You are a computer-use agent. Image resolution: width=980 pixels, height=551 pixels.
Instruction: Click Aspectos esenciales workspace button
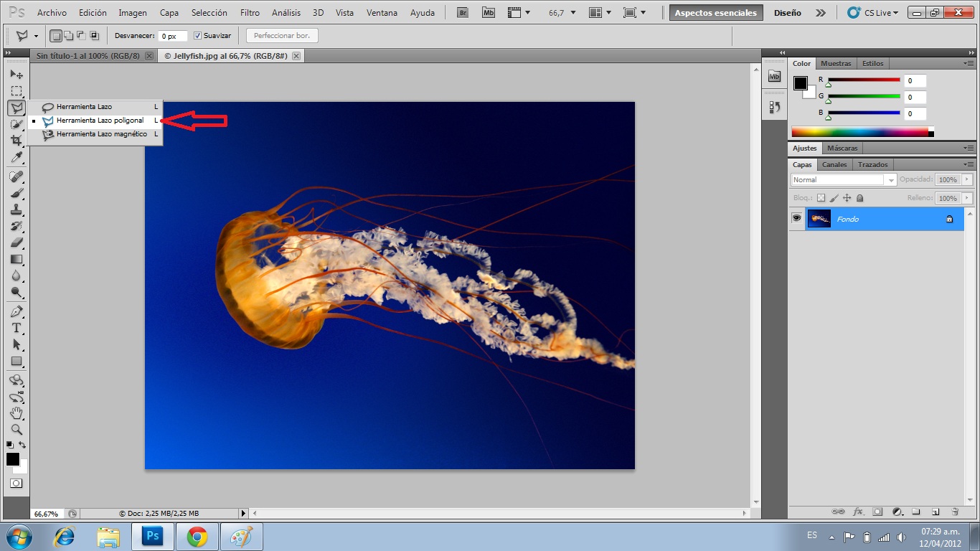click(x=716, y=13)
